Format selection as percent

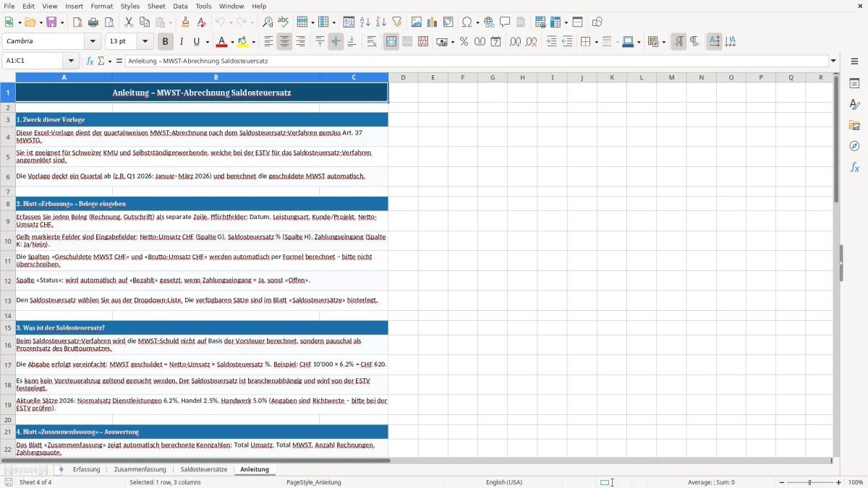click(464, 42)
